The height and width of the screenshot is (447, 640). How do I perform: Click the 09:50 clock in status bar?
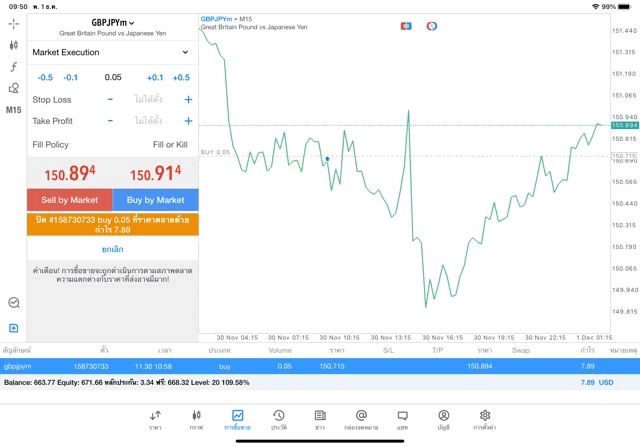point(18,7)
